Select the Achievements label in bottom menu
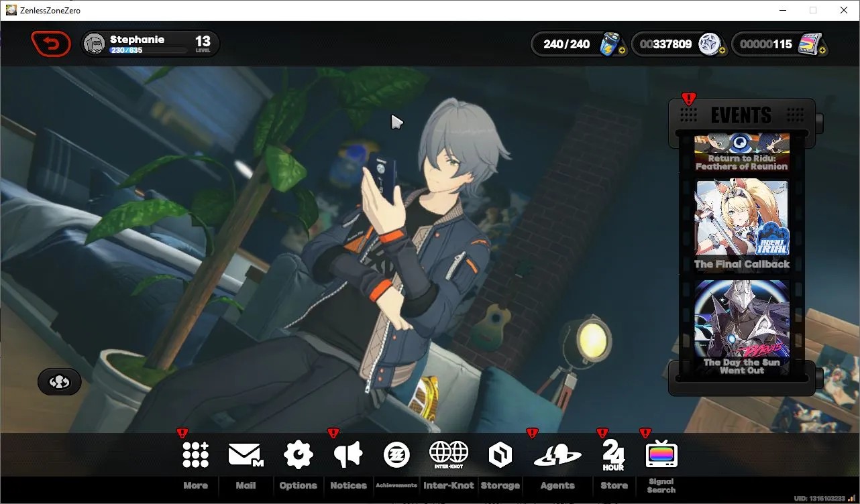860x504 pixels. 396,485
